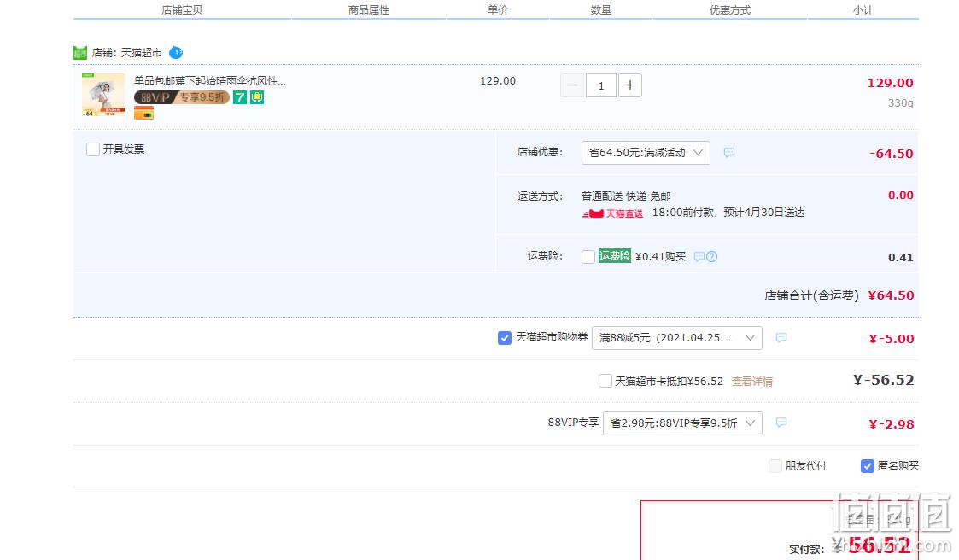The height and width of the screenshot is (560, 959).
Task: Click the comment bubble beside 天猫超市购物券 dropdown
Action: click(781, 337)
